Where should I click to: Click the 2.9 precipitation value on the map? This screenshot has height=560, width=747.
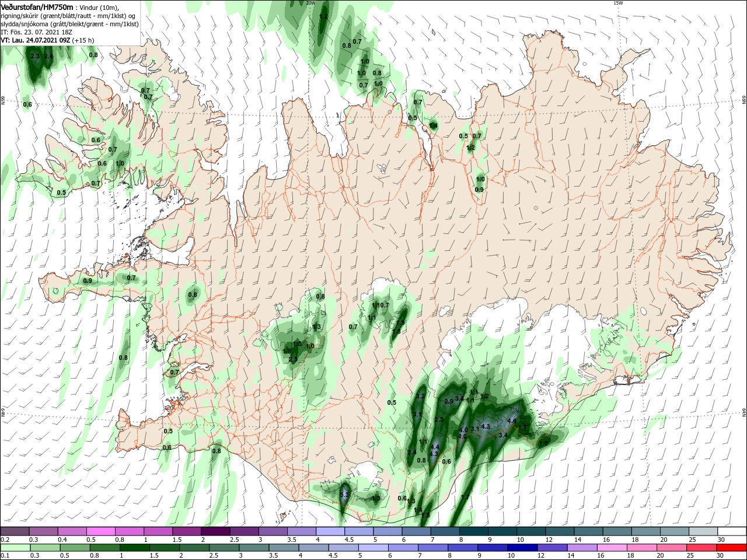coord(449,401)
